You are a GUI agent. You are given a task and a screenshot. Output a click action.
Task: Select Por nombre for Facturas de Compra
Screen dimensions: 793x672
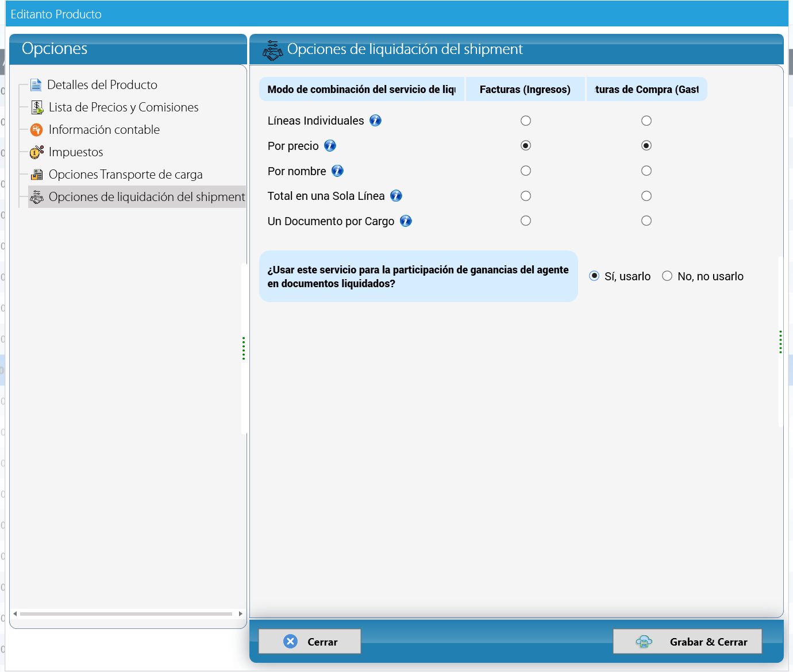coord(646,171)
